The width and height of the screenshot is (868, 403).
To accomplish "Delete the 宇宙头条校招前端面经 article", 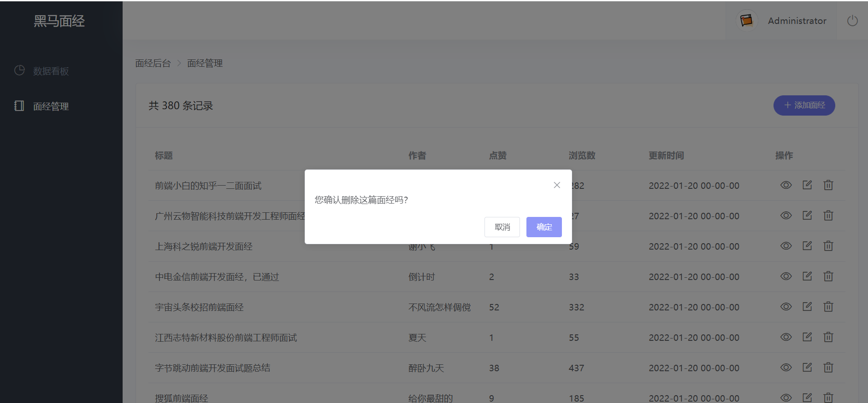I will 828,307.
